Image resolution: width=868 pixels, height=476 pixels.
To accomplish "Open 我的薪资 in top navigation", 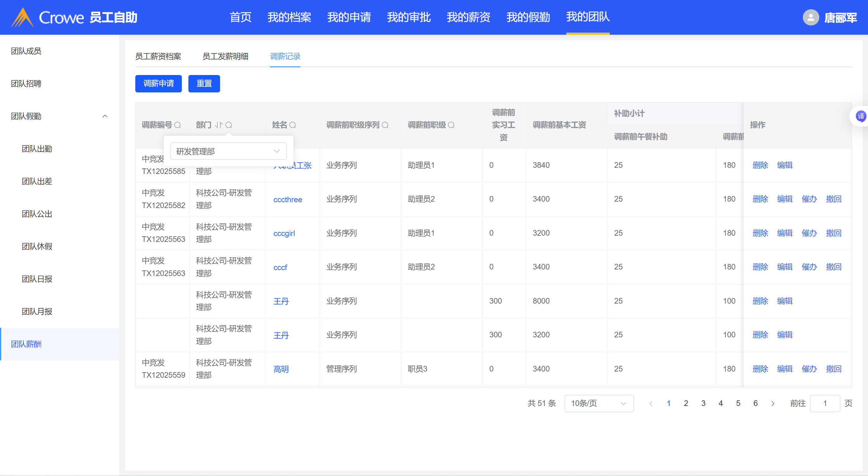I will click(468, 17).
